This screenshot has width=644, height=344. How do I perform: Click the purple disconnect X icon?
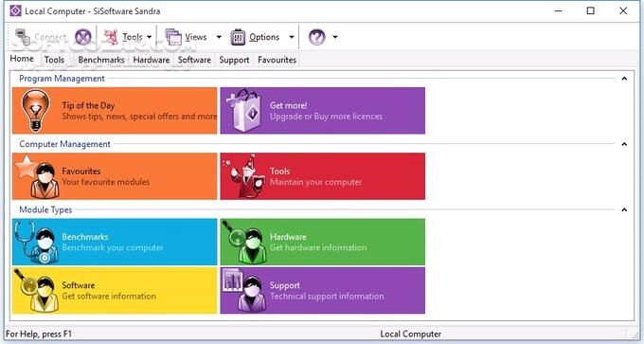click(83, 37)
